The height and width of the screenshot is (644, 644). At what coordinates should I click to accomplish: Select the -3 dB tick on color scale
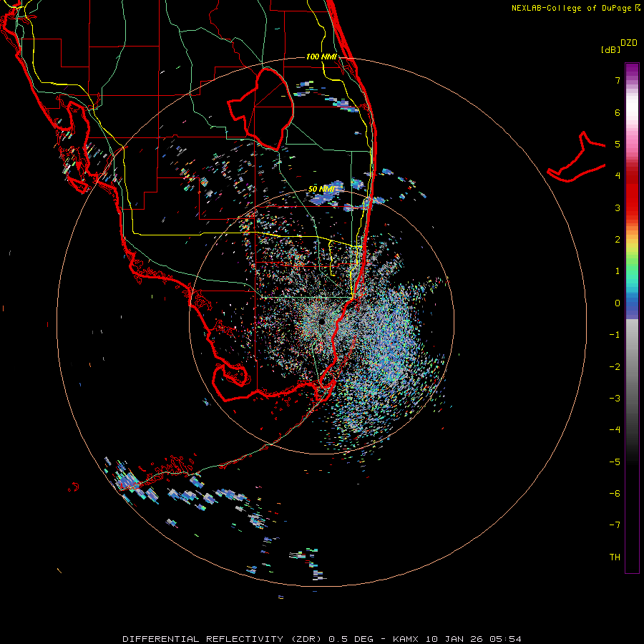point(615,399)
